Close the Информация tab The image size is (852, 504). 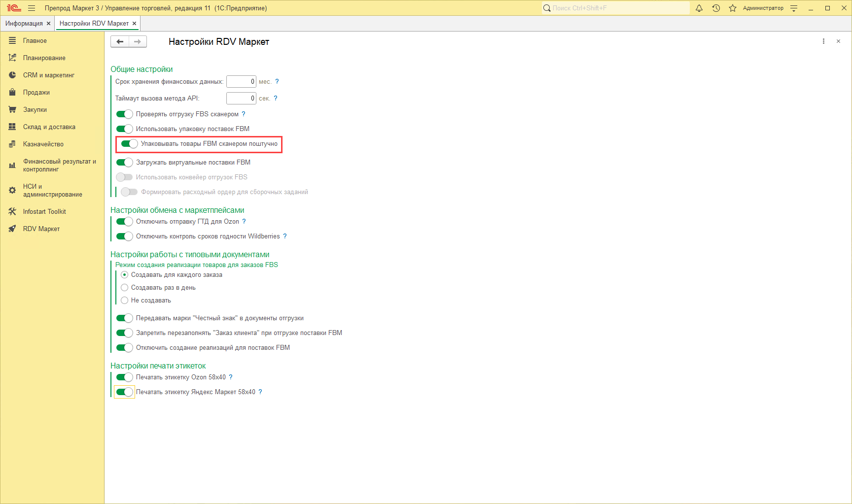[48, 23]
